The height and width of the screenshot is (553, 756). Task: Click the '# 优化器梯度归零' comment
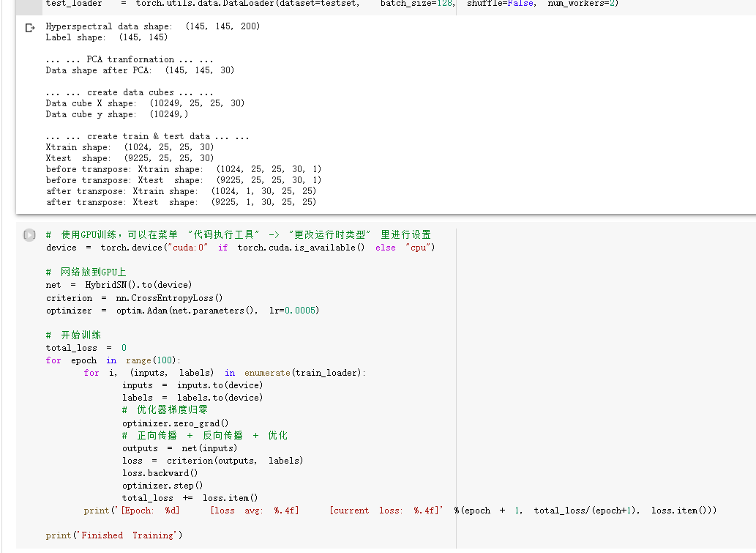[x=165, y=410]
